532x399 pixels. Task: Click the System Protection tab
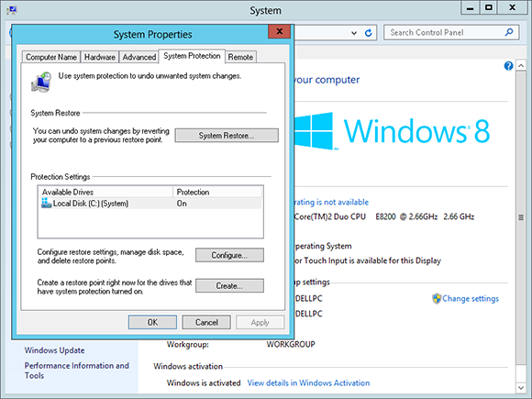tap(192, 56)
